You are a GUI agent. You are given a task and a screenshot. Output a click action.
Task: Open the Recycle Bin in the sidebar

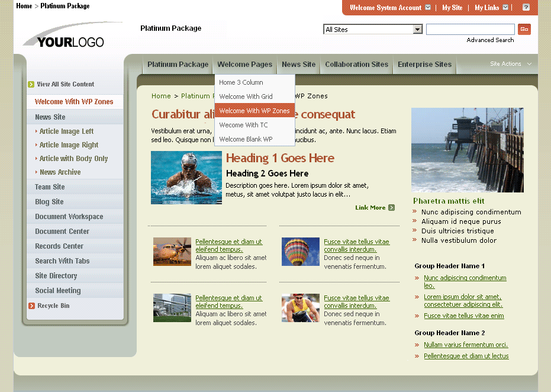[x=53, y=307]
